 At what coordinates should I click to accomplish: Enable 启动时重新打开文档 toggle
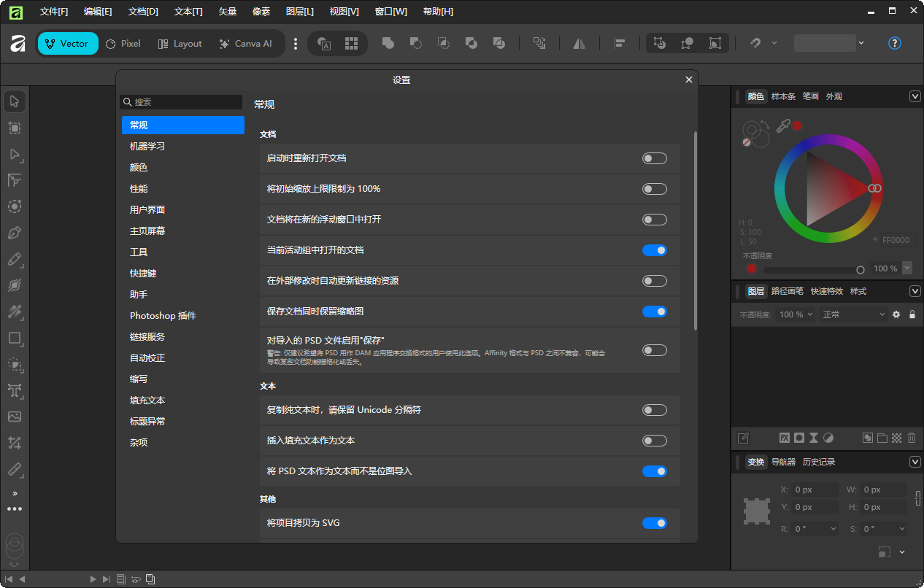point(655,158)
